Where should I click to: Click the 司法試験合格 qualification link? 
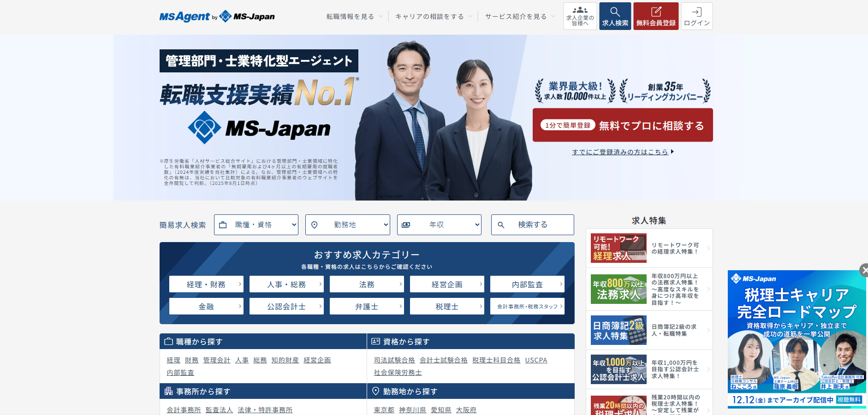coord(394,360)
